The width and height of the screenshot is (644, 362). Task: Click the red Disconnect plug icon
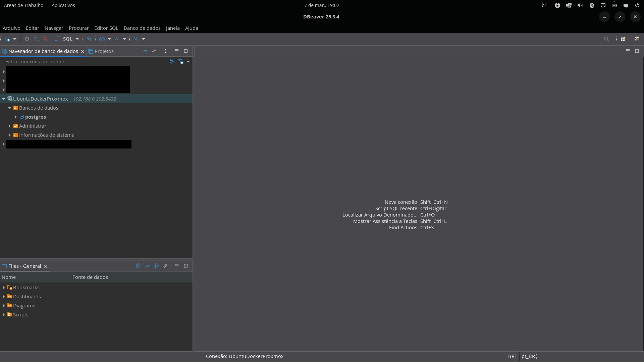(x=45, y=39)
